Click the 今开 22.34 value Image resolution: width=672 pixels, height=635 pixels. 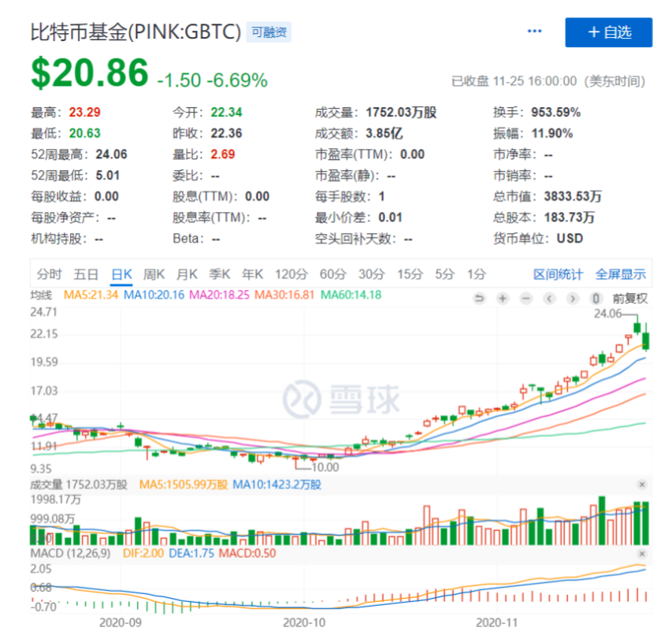coord(226,112)
